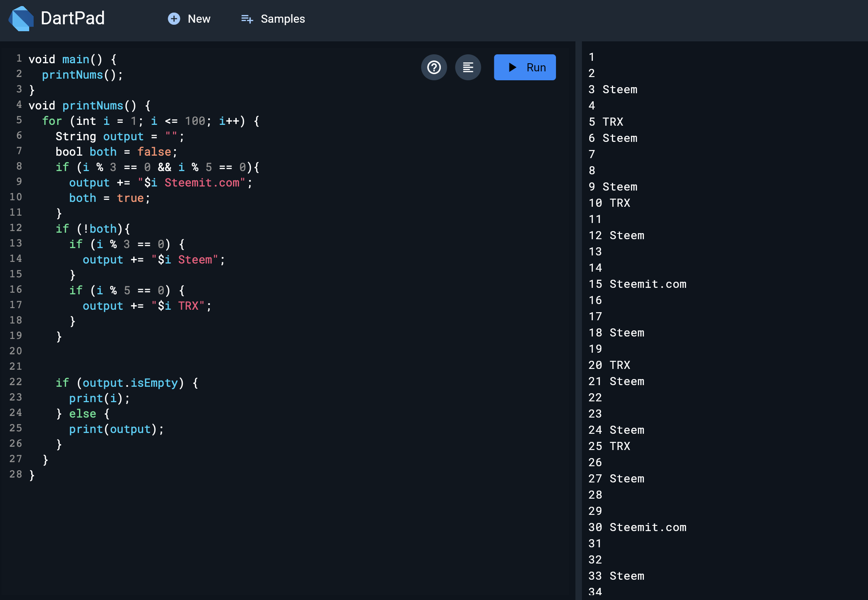Click console output line "33 Steem"
Image resolution: width=868 pixels, height=600 pixels.
coord(616,576)
